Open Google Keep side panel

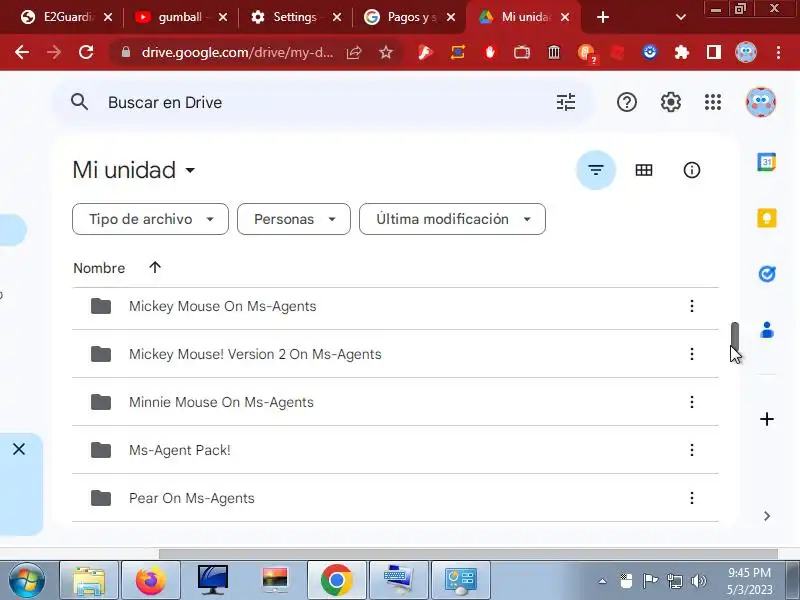tap(766, 218)
